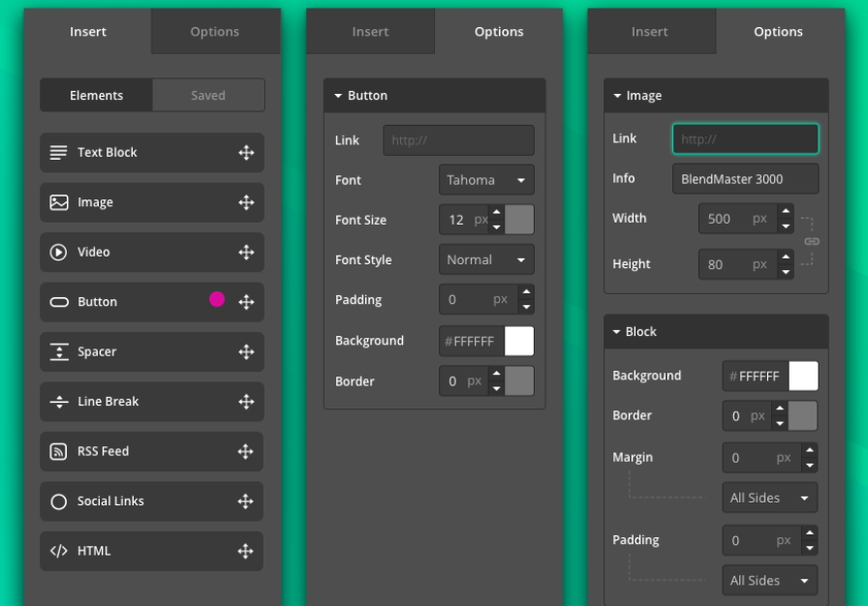This screenshot has width=868, height=606.
Task: Open the All Sides dropdown under Margin
Action: pyautogui.click(x=769, y=498)
